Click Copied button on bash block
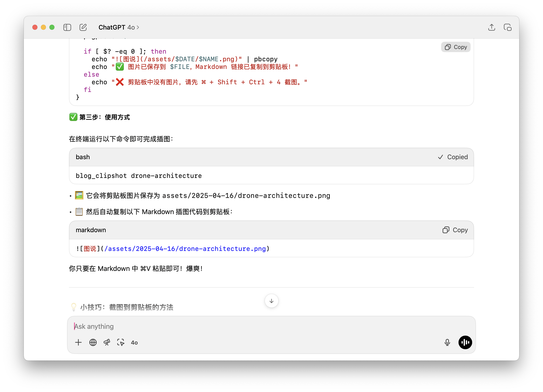Image resolution: width=543 pixels, height=392 pixels. pyautogui.click(x=453, y=157)
